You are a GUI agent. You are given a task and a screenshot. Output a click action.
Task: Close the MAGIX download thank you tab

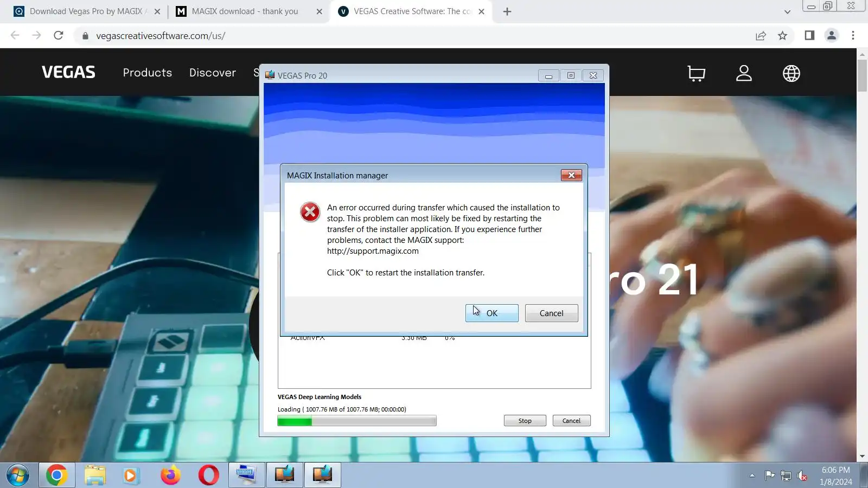click(x=319, y=11)
